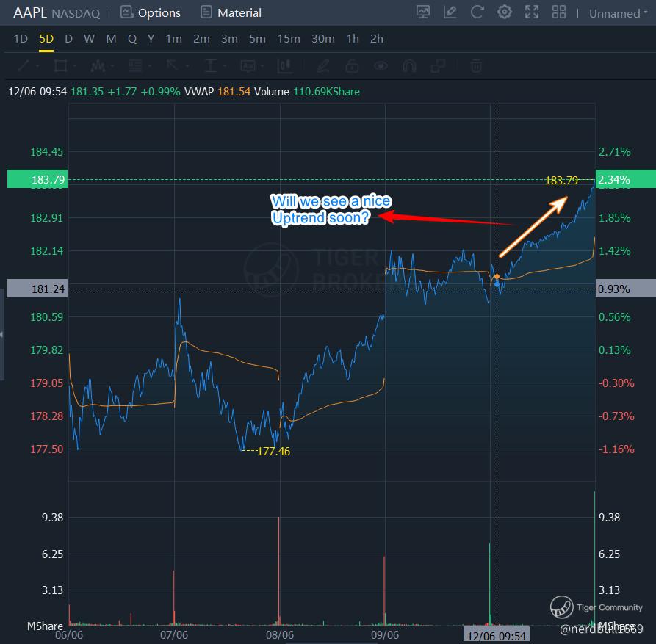
Task: Select the 3m interval
Action: pyautogui.click(x=229, y=39)
